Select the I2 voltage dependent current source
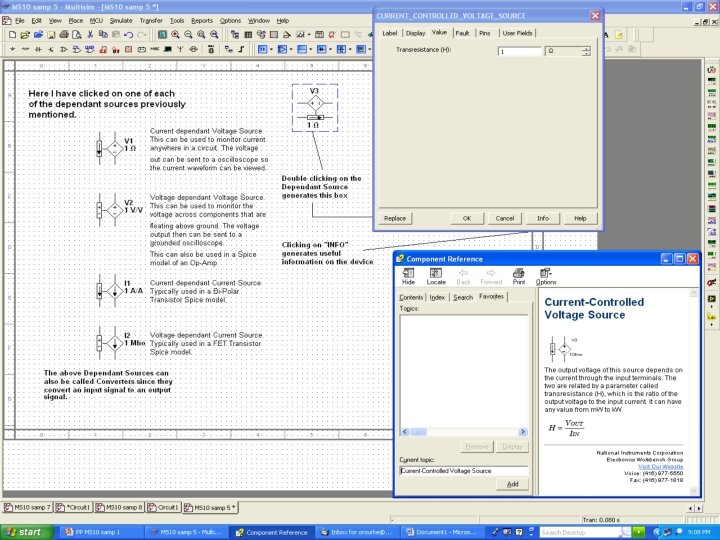This screenshot has height=540, width=720. click(x=114, y=343)
